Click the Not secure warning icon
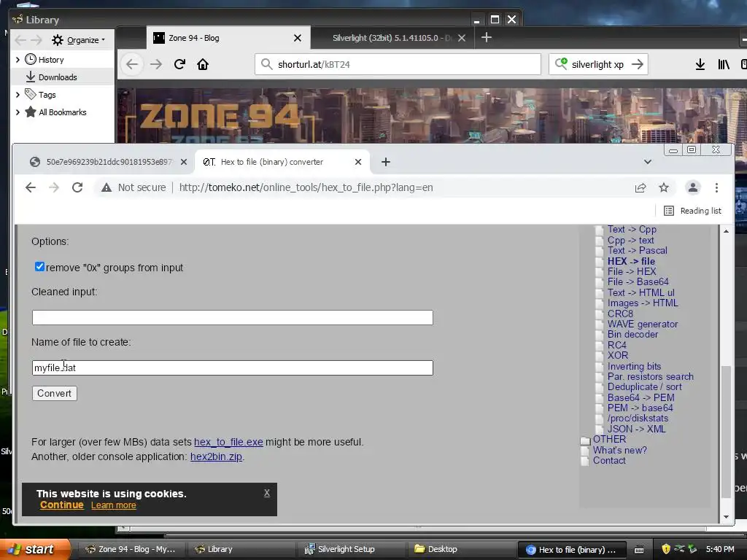747x560 pixels. [x=107, y=187]
